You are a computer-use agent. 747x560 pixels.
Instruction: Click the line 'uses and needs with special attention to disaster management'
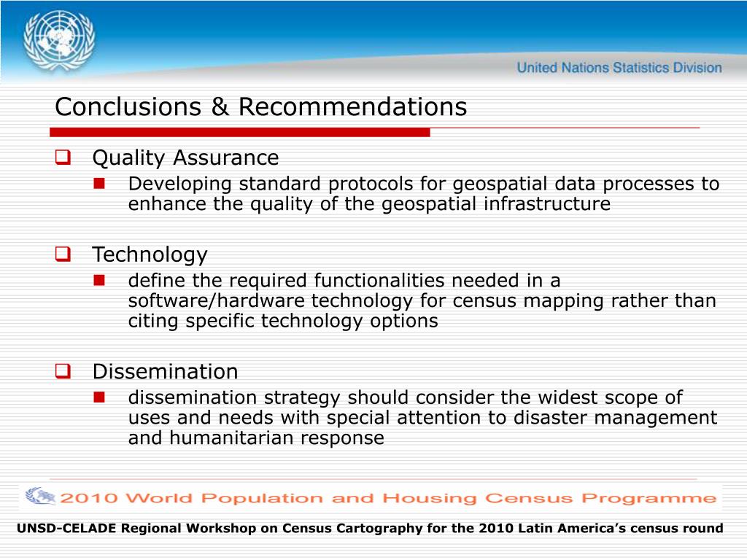pyautogui.click(x=422, y=418)
